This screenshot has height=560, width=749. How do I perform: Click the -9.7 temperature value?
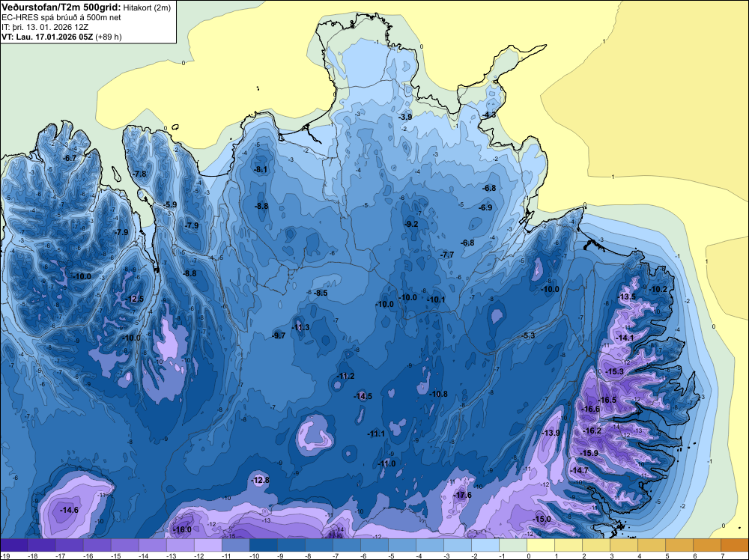[279, 335]
